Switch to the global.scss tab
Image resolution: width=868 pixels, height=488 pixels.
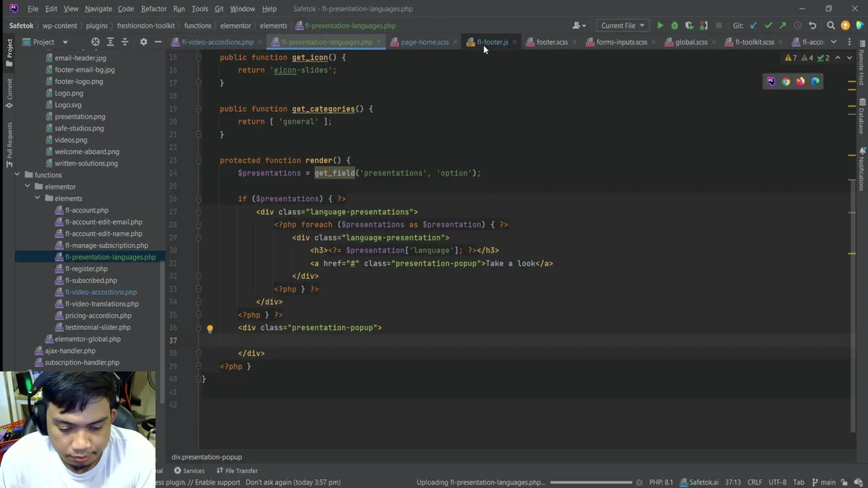[x=691, y=42]
